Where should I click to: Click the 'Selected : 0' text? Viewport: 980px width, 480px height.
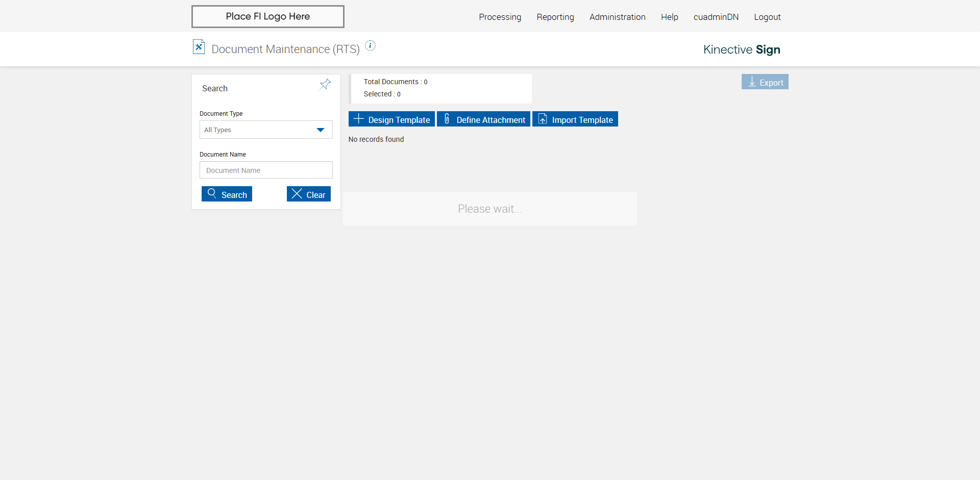[382, 94]
